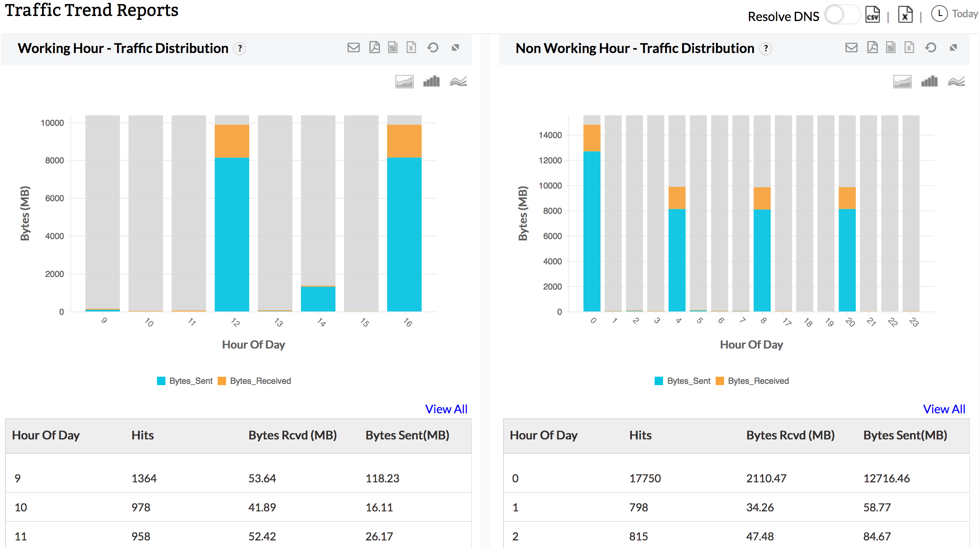The image size is (980, 548).
Task: Email the Working Hour traffic report
Action: click(353, 48)
